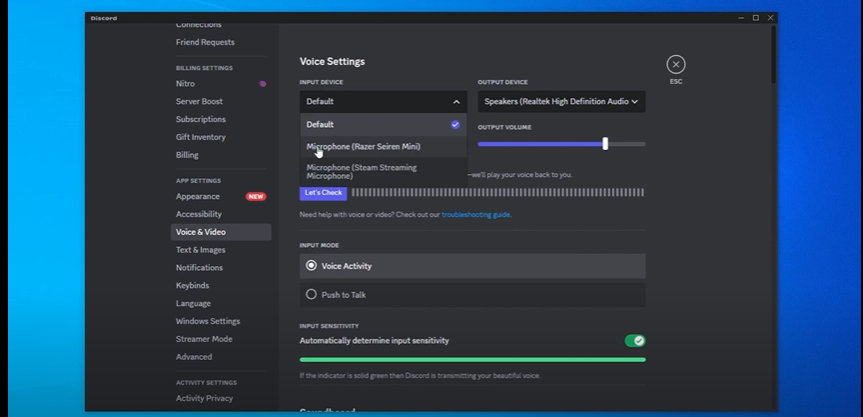
Task: Adjust the Output Volume slider handle
Action: click(605, 144)
